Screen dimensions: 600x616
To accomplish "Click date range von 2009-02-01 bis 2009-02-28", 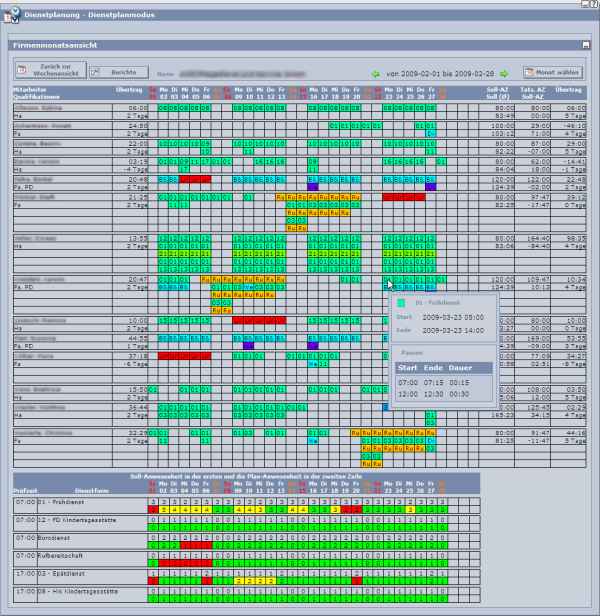I will pyautogui.click(x=440, y=74).
